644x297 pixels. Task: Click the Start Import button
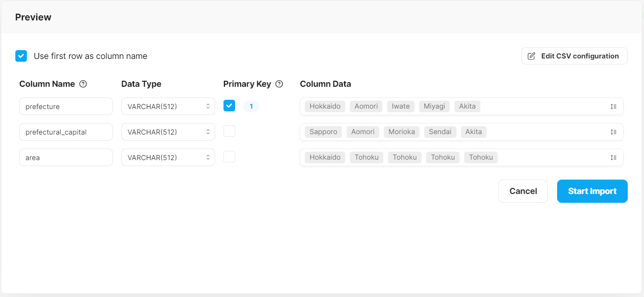click(x=592, y=191)
